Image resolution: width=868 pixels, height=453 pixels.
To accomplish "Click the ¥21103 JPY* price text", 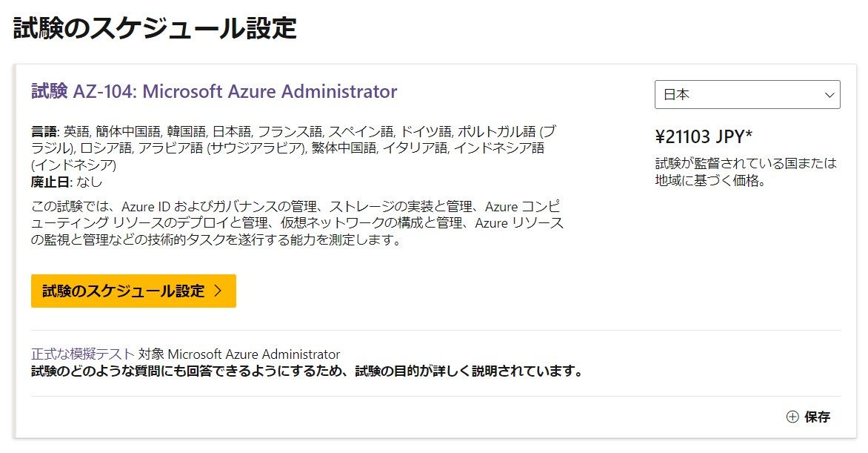I will pos(703,137).
